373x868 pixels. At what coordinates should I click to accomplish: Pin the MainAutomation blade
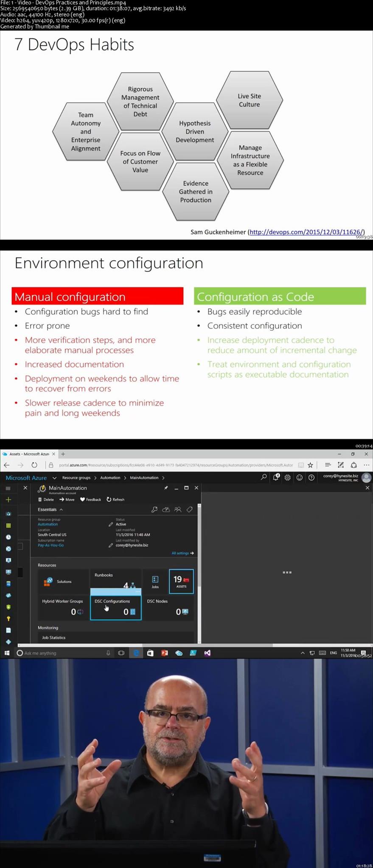[166, 488]
